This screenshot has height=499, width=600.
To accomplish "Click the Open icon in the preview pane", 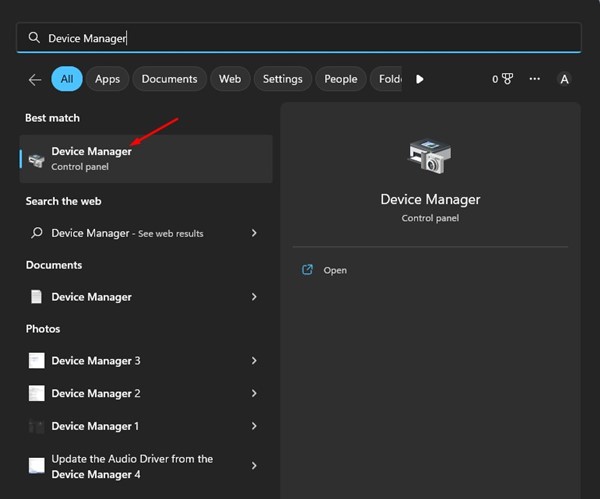I will pos(308,270).
